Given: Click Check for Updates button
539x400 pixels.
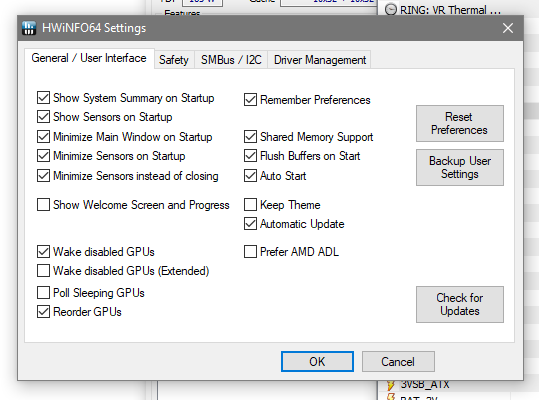Looking at the screenshot, I should click(460, 304).
